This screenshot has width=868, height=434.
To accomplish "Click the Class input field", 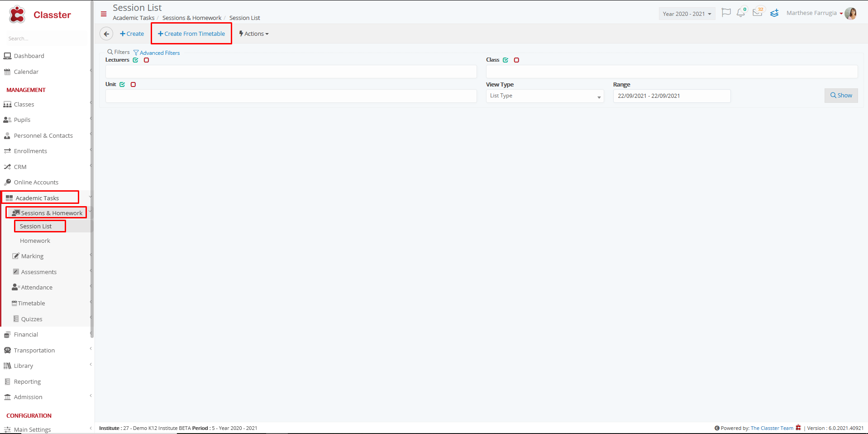I will click(x=672, y=72).
